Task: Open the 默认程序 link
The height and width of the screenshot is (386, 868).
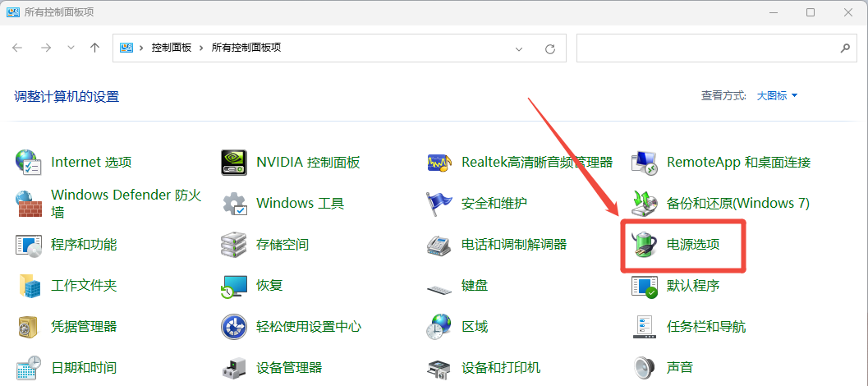Action: coord(693,286)
